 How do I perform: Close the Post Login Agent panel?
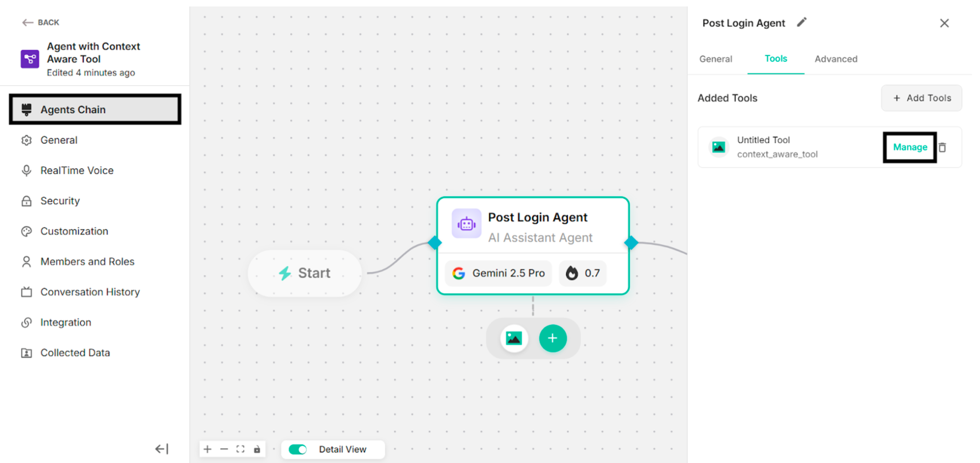(x=944, y=23)
